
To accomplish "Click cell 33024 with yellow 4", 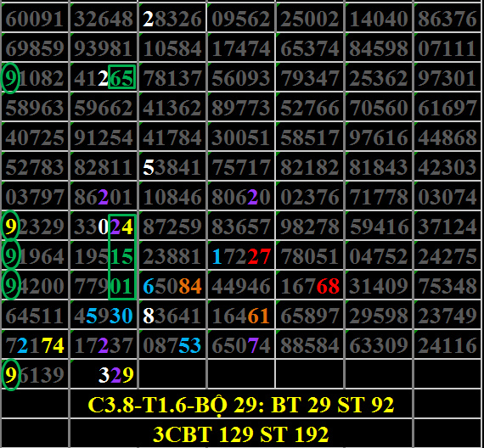I will click(x=104, y=227).
